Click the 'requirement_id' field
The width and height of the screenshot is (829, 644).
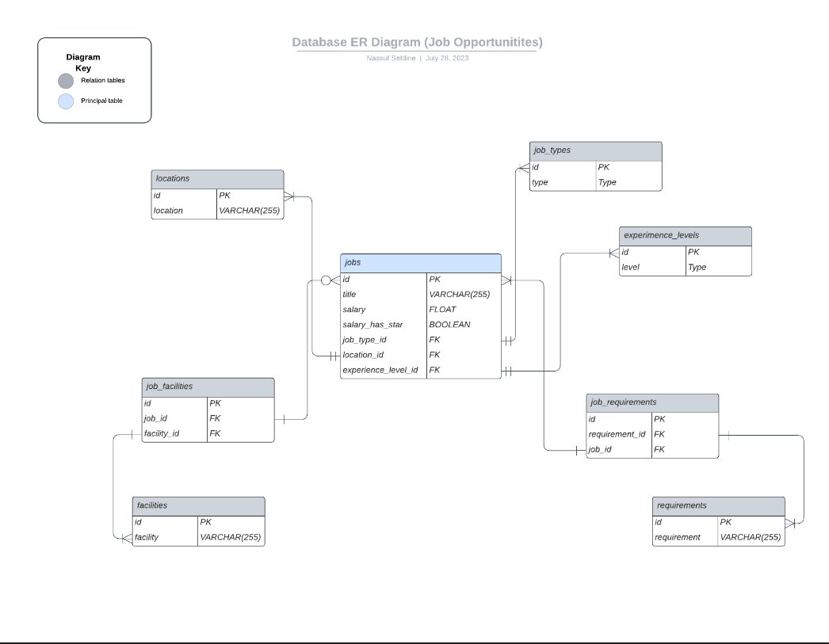pos(617,434)
